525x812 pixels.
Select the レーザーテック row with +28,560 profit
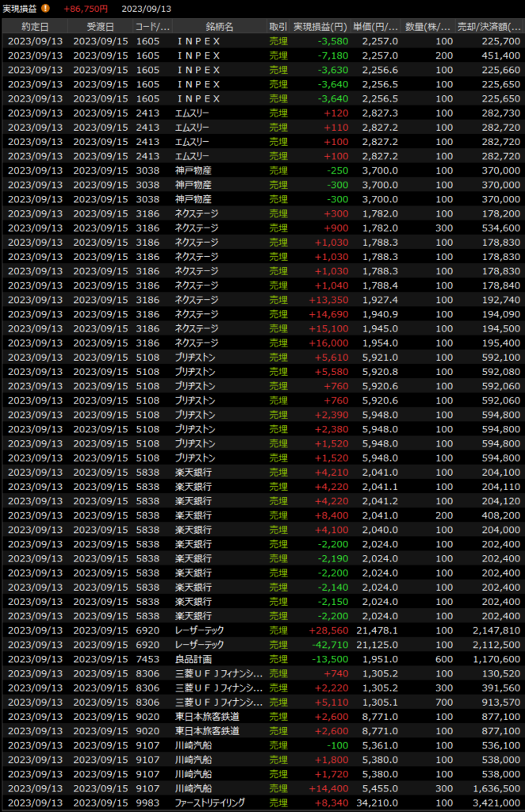click(262, 630)
